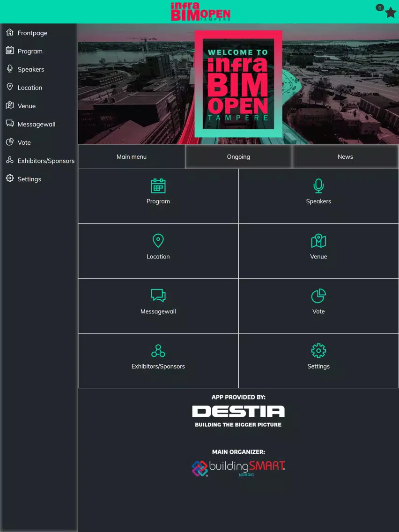Screen dimensions: 399x532
Task: Click the Venue map icon in sidebar
Action: click(x=10, y=105)
